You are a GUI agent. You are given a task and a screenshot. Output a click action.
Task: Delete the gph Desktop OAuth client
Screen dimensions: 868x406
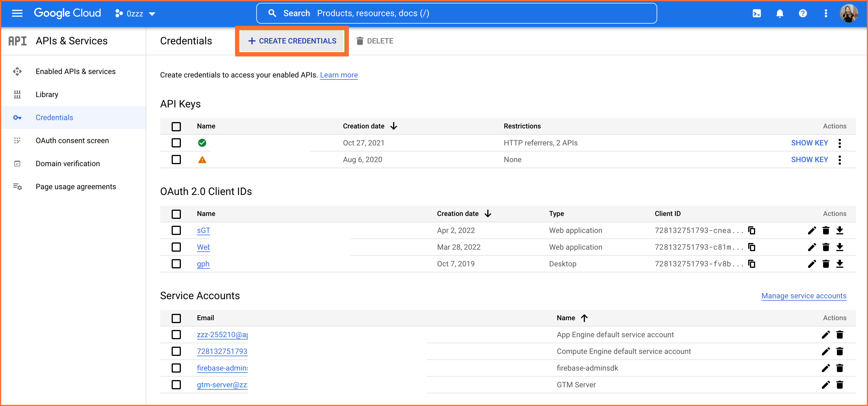point(826,264)
